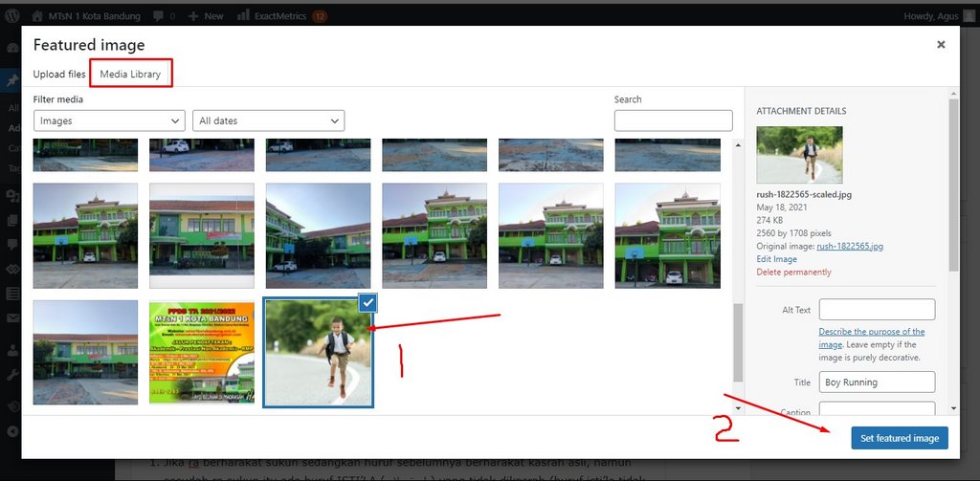This screenshot has width=980, height=481.
Task: Open 'Describe the purpose of the image' link
Action: click(871, 338)
